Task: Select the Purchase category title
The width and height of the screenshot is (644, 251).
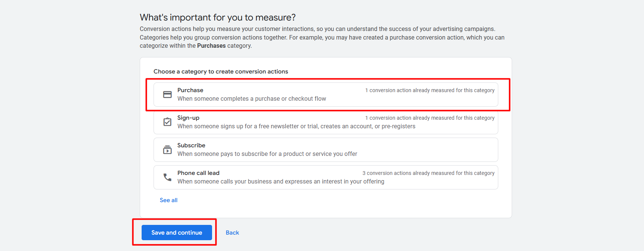Action: pos(190,90)
